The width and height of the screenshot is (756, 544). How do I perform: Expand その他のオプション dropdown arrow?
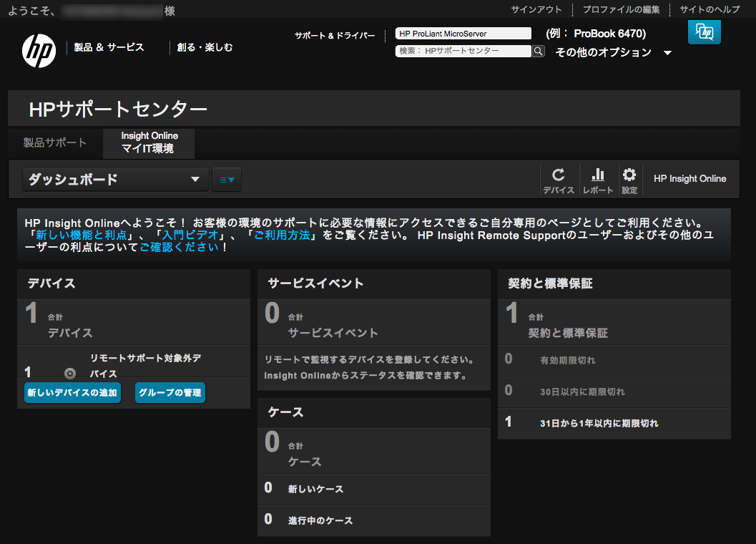click(x=667, y=53)
